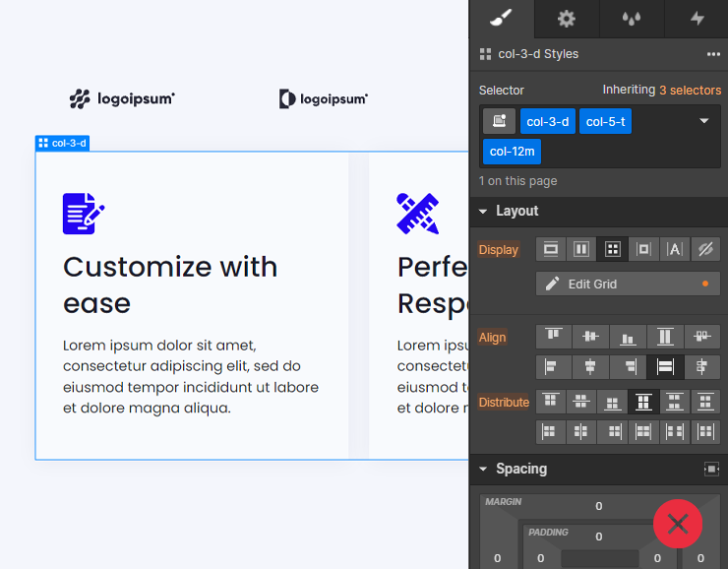Click the blue document-pencil icon on canvas

[x=84, y=214]
